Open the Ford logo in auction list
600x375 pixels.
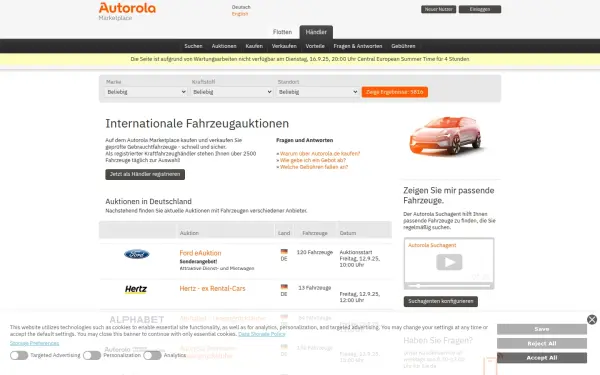coord(137,254)
